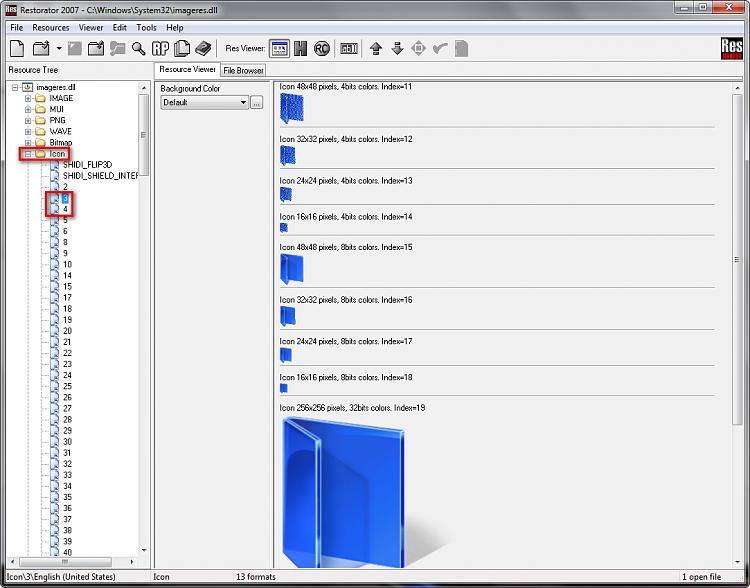Switch Res Viewer to RC mode
This screenshot has height=588, width=750.
point(322,48)
